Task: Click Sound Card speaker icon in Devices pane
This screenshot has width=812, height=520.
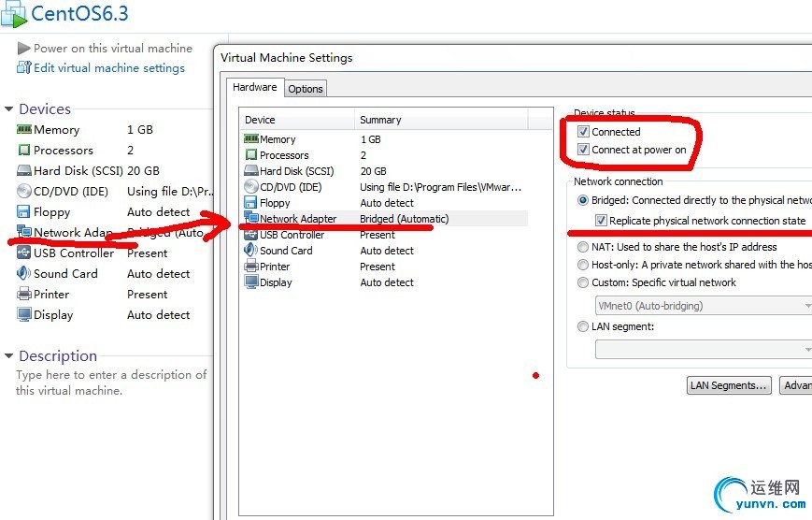Action: (x=23, y=273)
